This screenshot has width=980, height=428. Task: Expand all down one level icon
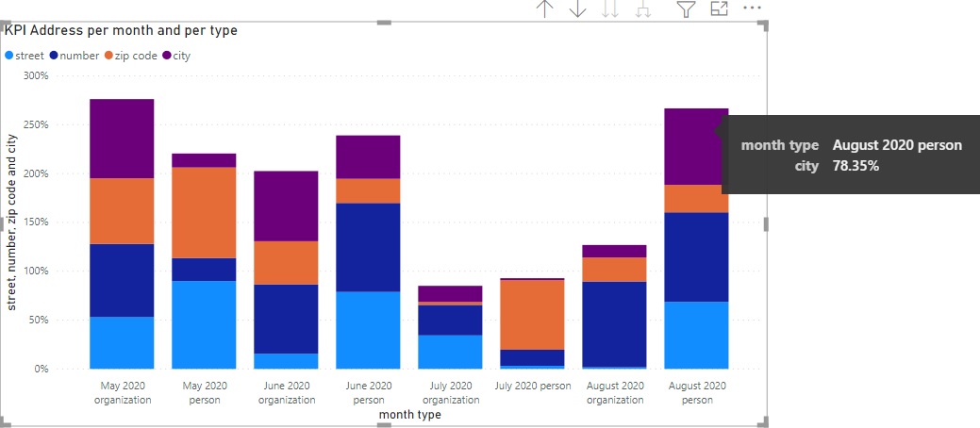(x=643, y=8)
